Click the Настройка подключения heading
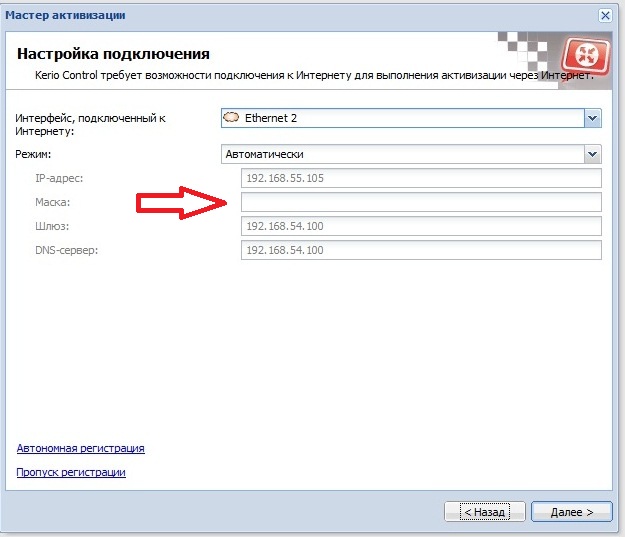This screenshot has width=625, height=537. click(x=123, y=53)
